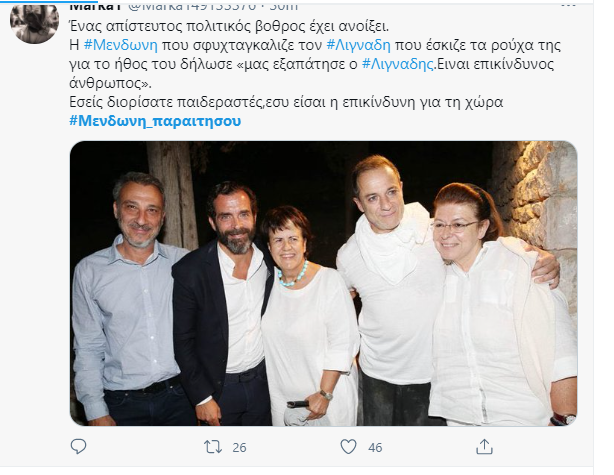
Task: Open the tweet's three-dot more menu
Action: tap(568, 5)
